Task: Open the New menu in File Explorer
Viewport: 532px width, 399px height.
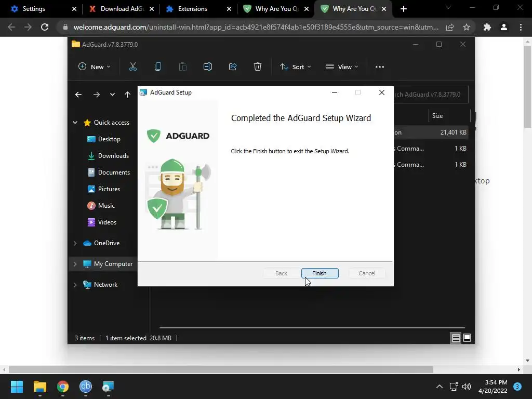Action: point(95,67)
